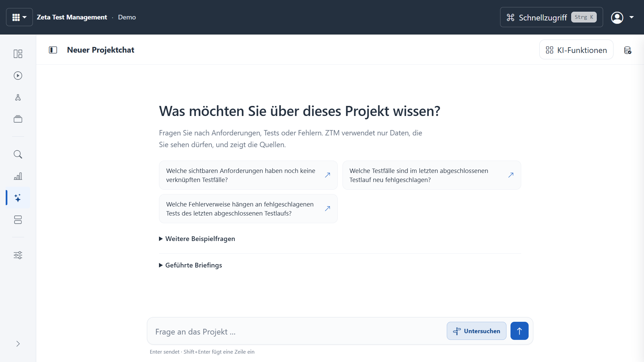Expand the sidebar with the chevron
644x362 pixels.
pyautogui.click(x=18, y=344)
